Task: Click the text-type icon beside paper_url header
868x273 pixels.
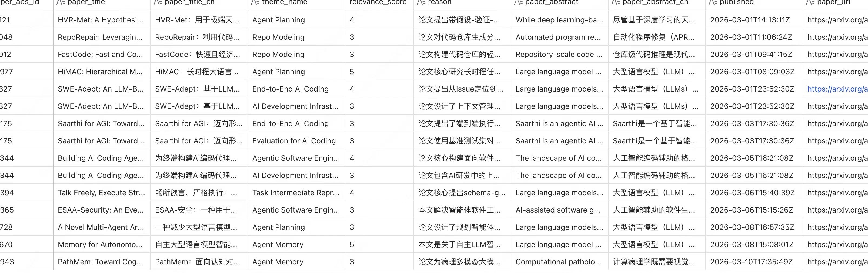Action: (810, 2)
